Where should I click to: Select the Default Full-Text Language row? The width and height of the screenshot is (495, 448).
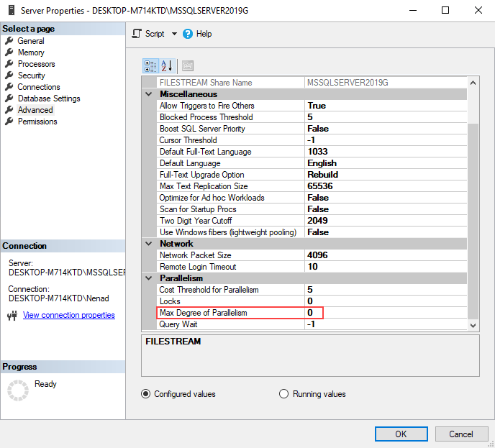(x=312, y=152)
